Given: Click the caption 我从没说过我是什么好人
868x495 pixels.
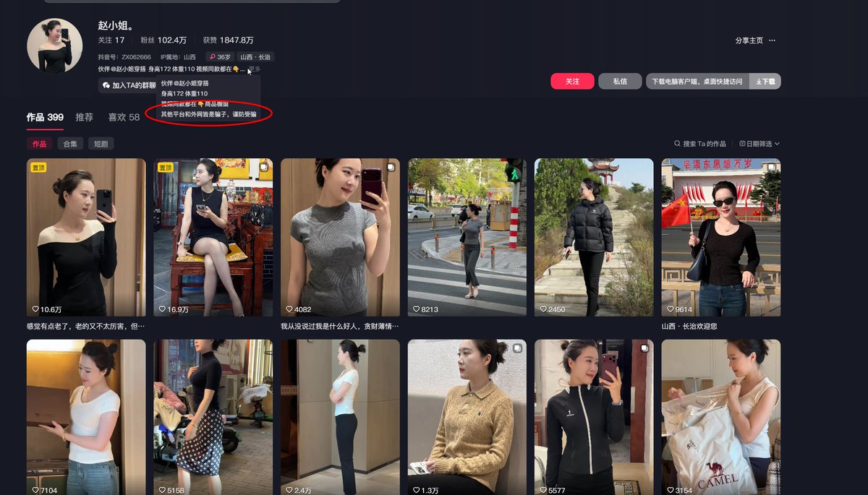Looking at the screenshot, I should [340, 327].
